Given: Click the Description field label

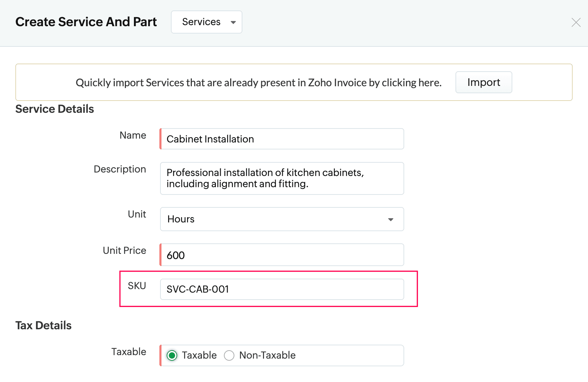Looking at the screenshot, I should [120, 169].
